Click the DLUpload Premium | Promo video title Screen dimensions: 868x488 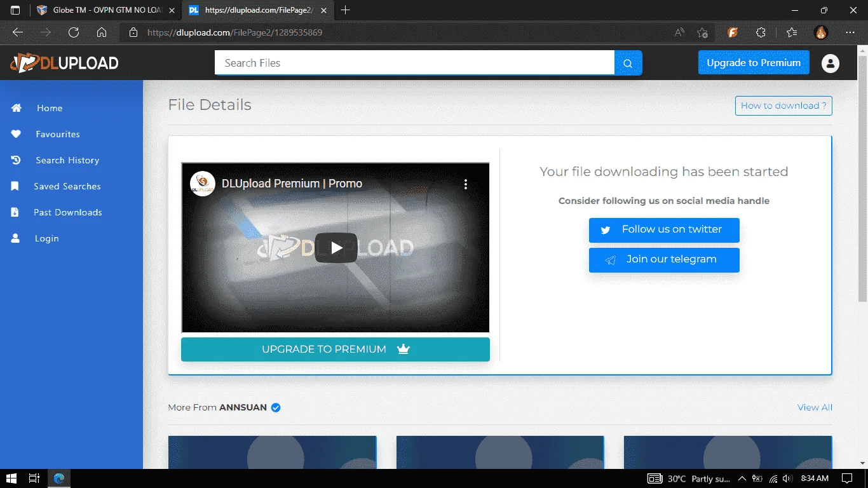point(292,184)
